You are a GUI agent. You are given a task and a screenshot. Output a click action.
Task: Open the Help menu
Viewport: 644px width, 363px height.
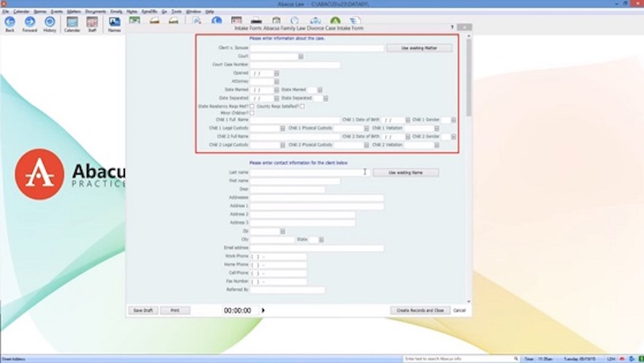[x=209, y=12]
